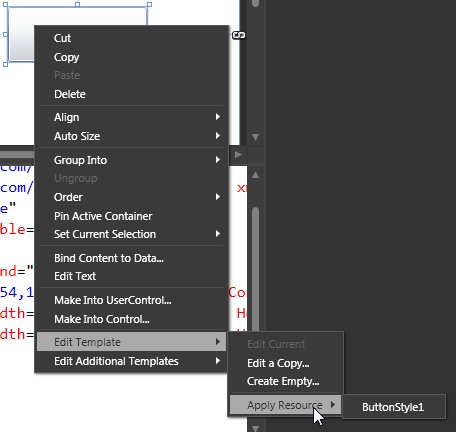Image resolution: width=456 pixels, height=432 pixels.
Task: Select Edit a Copy option
Action: coord(285,363)
